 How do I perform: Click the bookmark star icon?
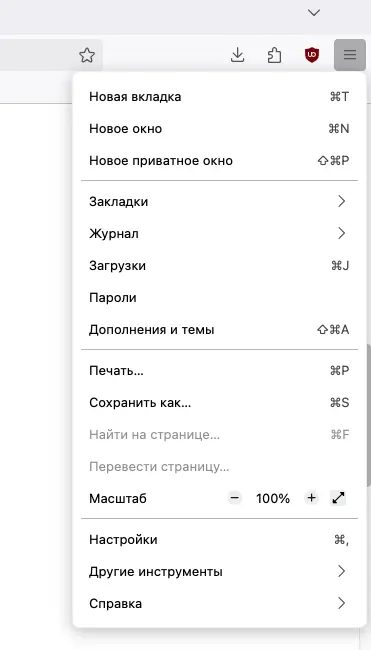pyautogui.click(x=87, y=55)
